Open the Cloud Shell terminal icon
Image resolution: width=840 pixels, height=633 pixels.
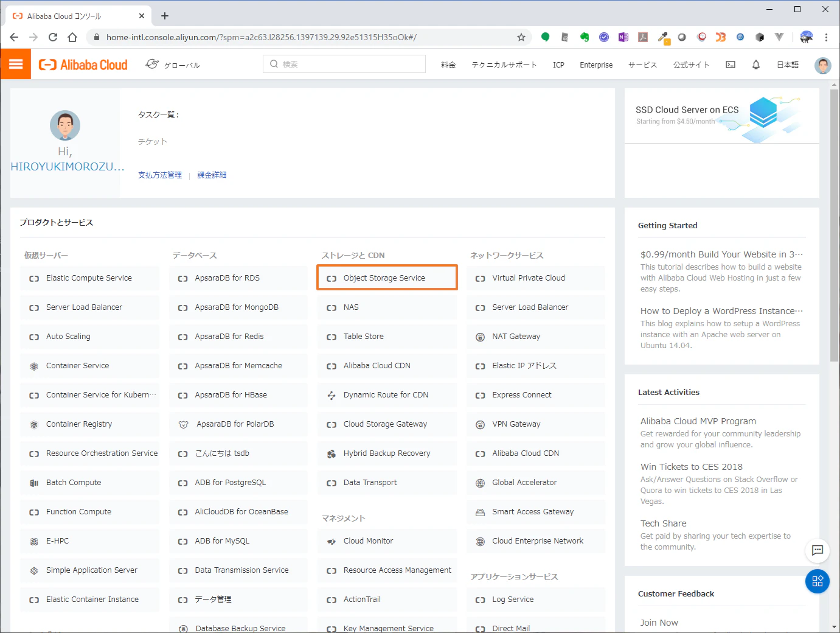[x=731, y=65]
